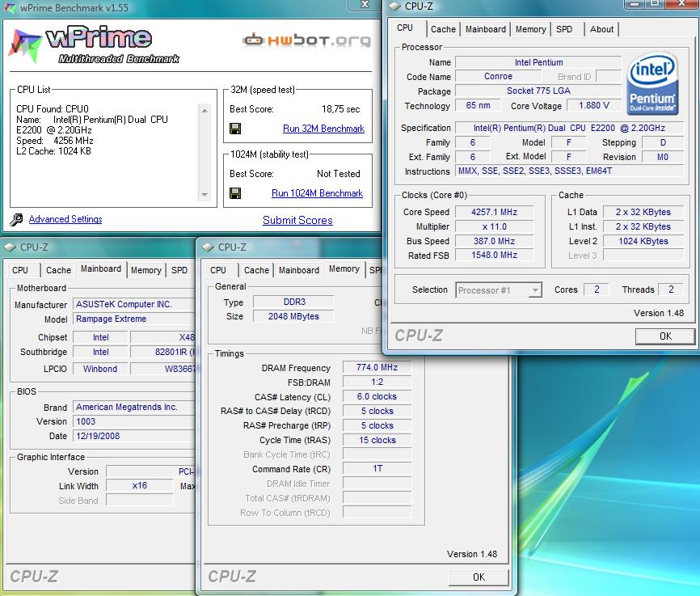Select CPU tab in Mainboard CPU-Z window
700x596 pixels.
coord(20,270)
